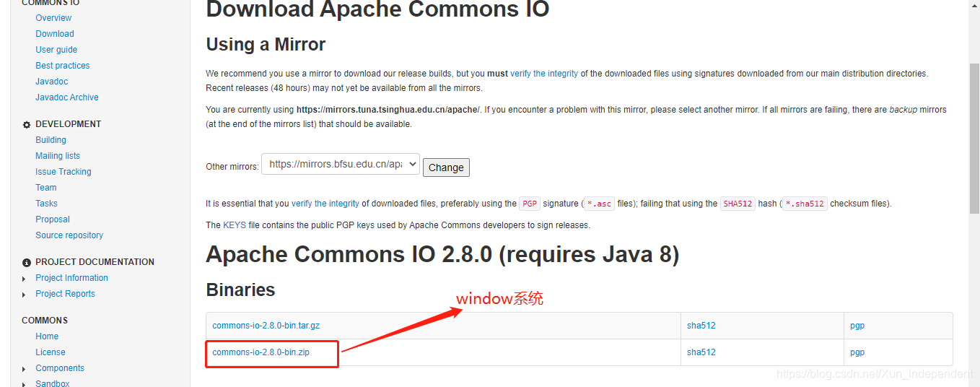Open the Javadoc link
Image resolution: width=980 pixels, height=387 pixels.
[x=52, y=82]
